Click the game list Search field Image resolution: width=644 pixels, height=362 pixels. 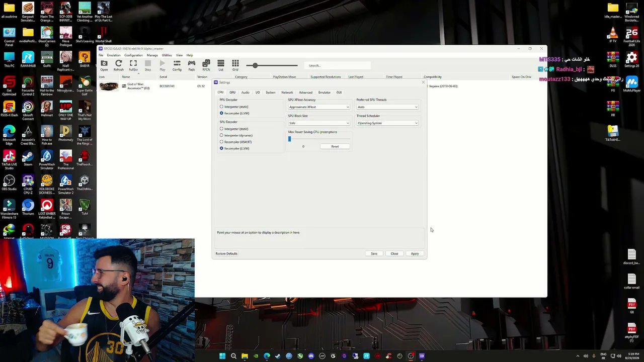337,65
